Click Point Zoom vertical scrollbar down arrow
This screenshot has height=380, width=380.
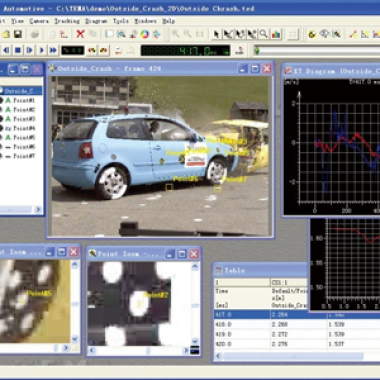(x=195, y=341)
